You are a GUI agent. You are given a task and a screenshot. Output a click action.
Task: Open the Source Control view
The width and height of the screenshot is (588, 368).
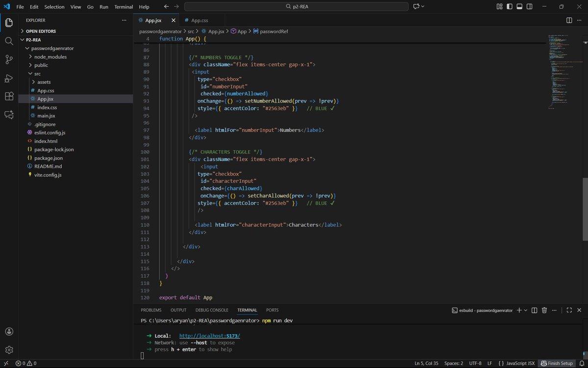(9, 59)
